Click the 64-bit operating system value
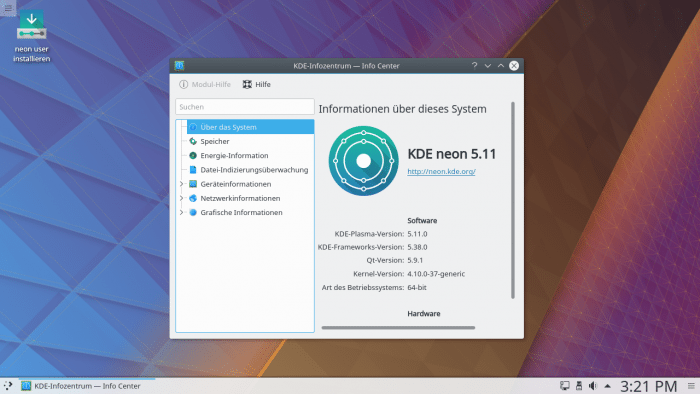 [417, 287]
